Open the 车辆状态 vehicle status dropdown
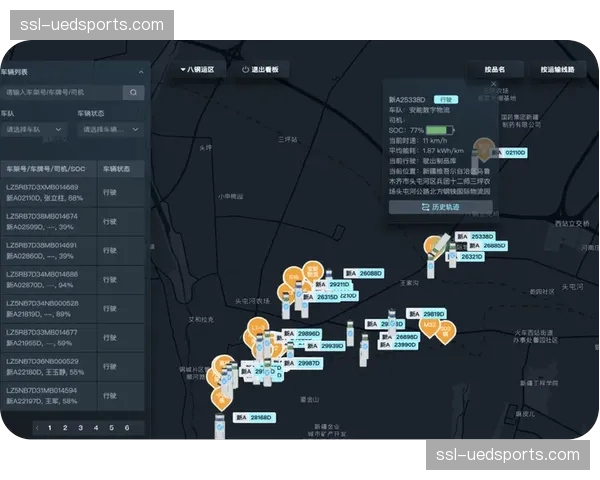The image size is (600, 480). coord(110,129)
